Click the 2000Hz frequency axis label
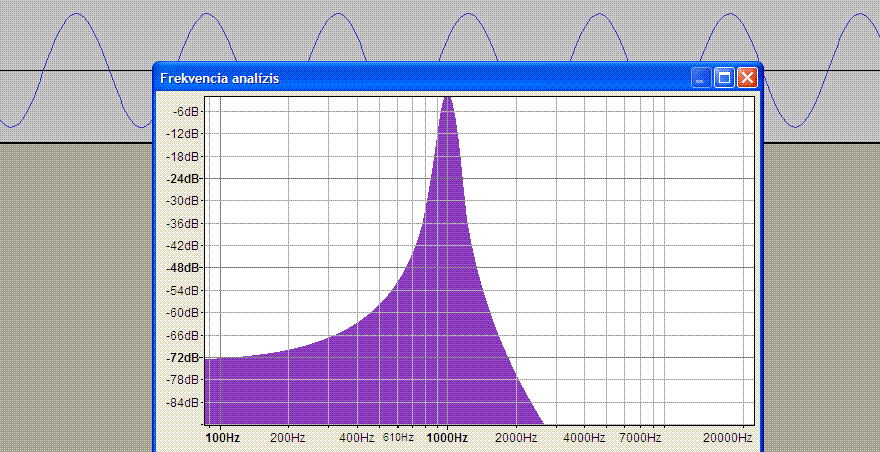The height and width of the screenshot is (452, 880). click(515, 438)
